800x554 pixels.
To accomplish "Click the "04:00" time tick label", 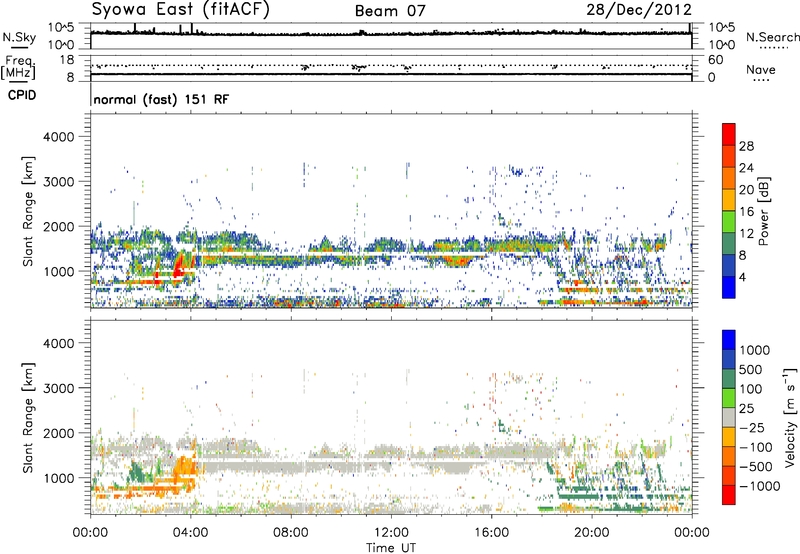I will coord(190,533).
